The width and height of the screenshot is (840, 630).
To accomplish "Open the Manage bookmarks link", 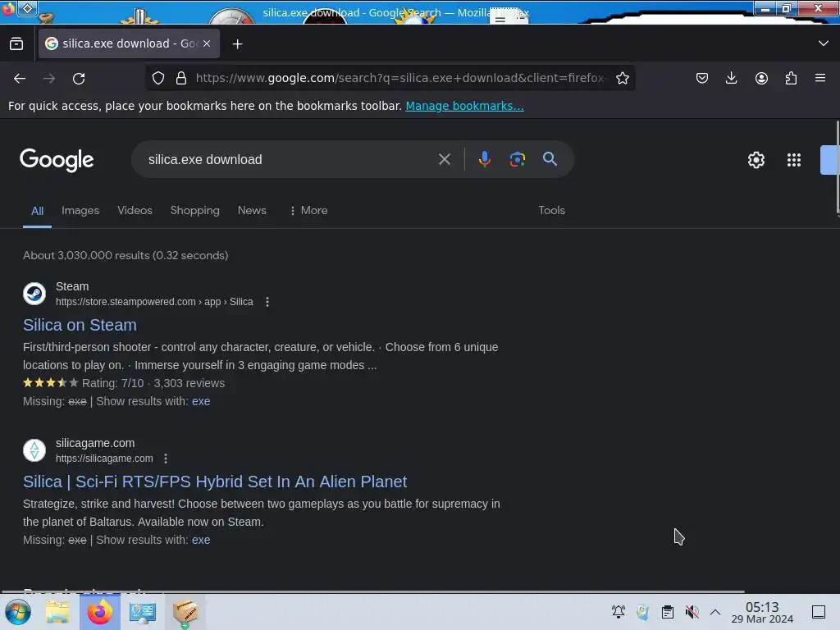I will pos(464,106).
